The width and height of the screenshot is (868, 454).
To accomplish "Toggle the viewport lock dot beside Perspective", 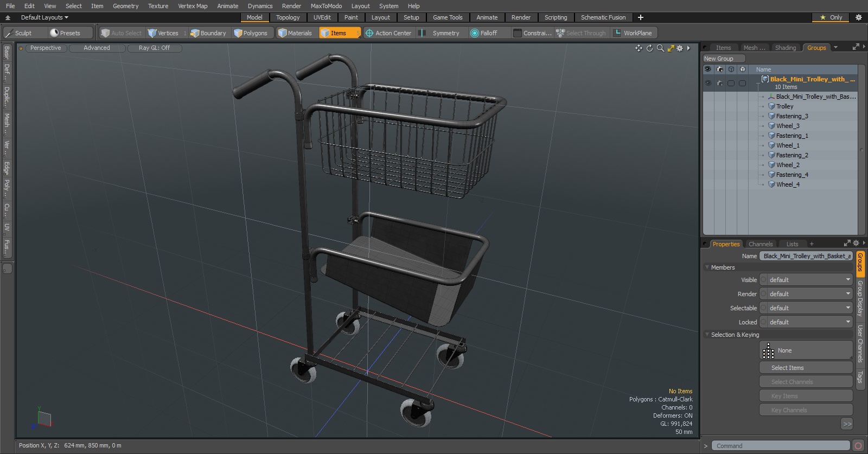I will tap(21, 48).
